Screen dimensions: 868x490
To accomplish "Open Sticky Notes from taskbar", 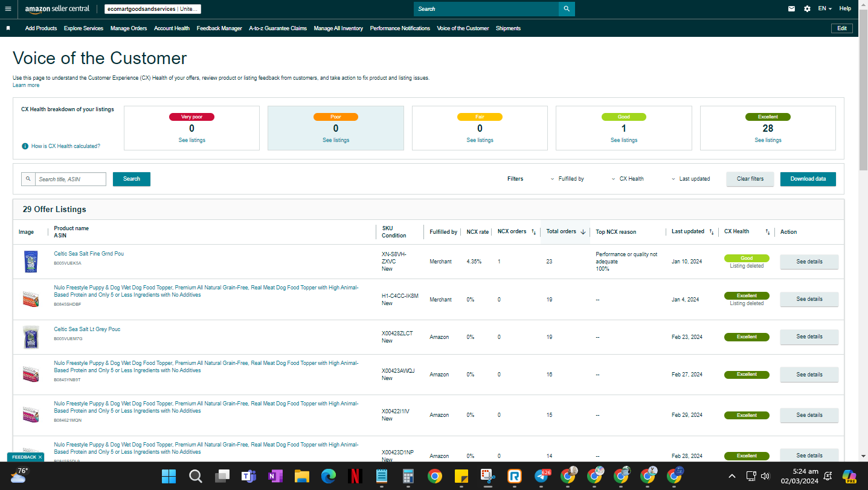I will coord(461,476).
